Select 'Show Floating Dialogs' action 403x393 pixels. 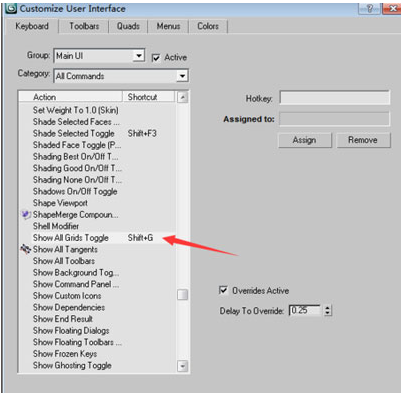click(71, 330)
